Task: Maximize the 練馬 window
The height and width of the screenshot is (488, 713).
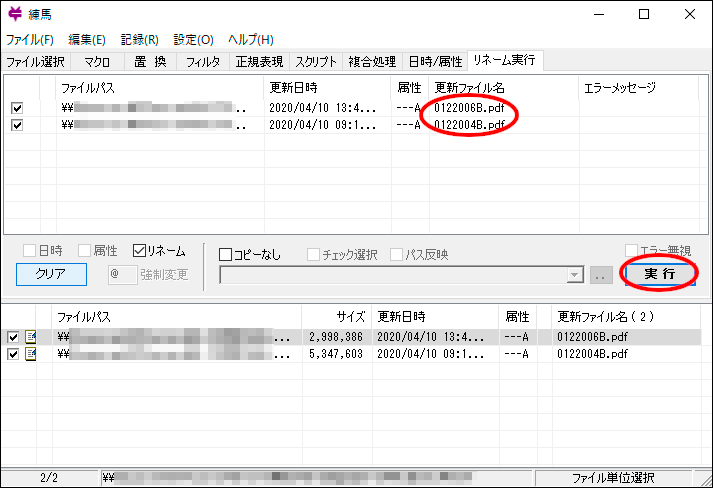Action: pos(644,14)
